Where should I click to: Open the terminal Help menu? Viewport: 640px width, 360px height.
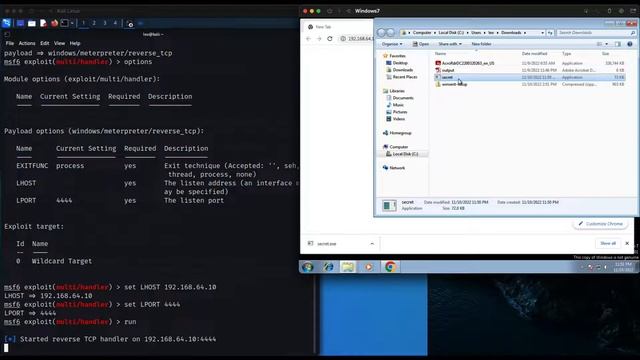pos(75,43)
